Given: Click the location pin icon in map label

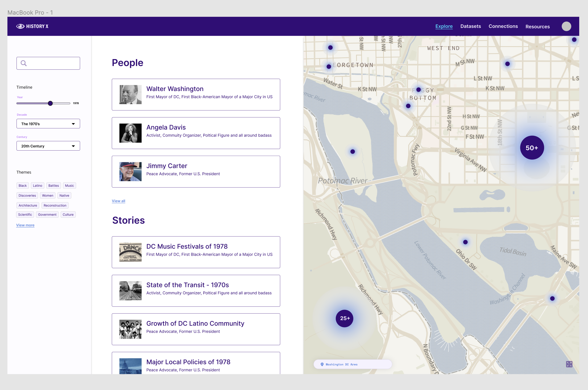Looking at the screenshot, I should (322, 364).
